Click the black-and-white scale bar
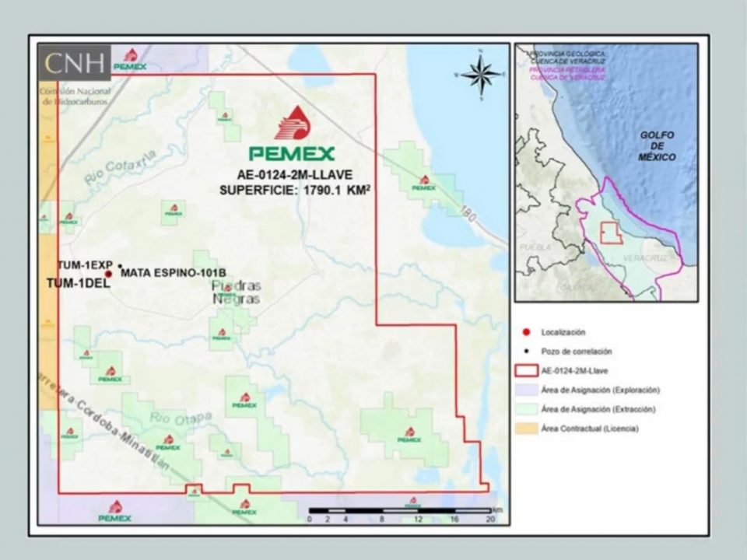This screenshot has height=560, width=747. pos(400,511)
